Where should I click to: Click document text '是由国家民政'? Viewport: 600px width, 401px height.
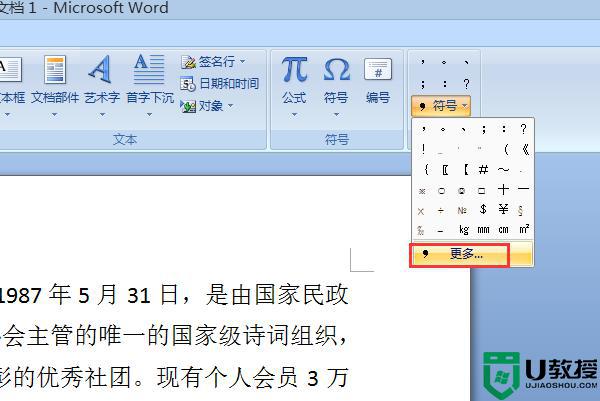coord(277,295)
